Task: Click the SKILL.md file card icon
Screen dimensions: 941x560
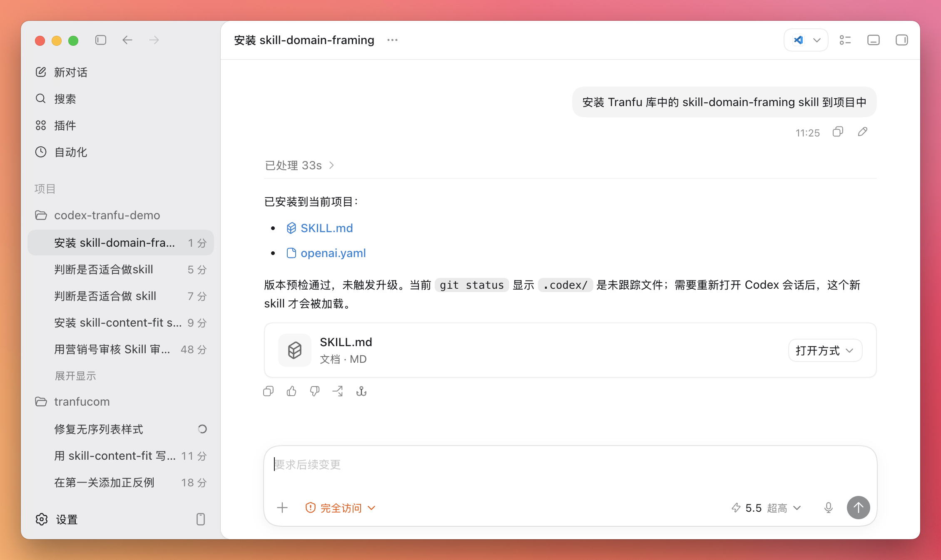Action: [295, 350]
